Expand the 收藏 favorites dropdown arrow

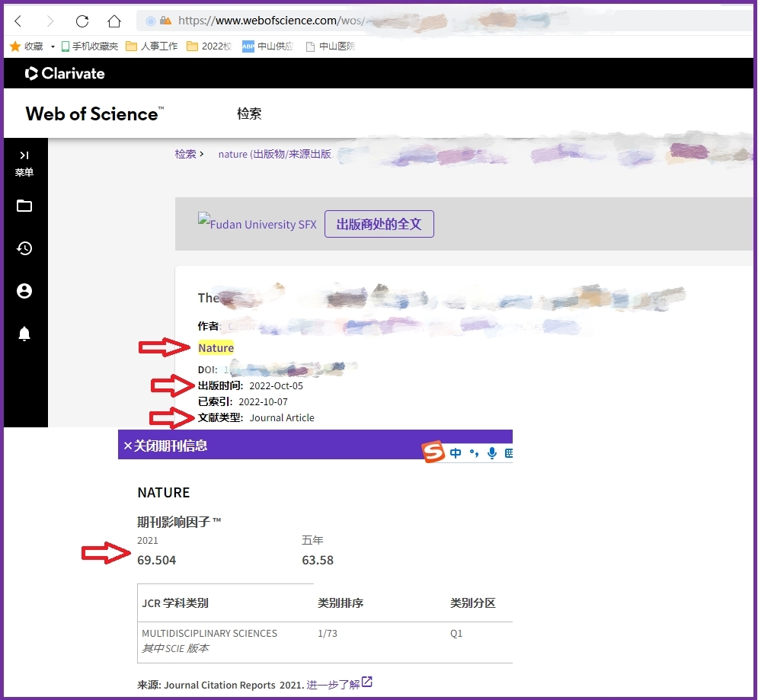point(53,46)
